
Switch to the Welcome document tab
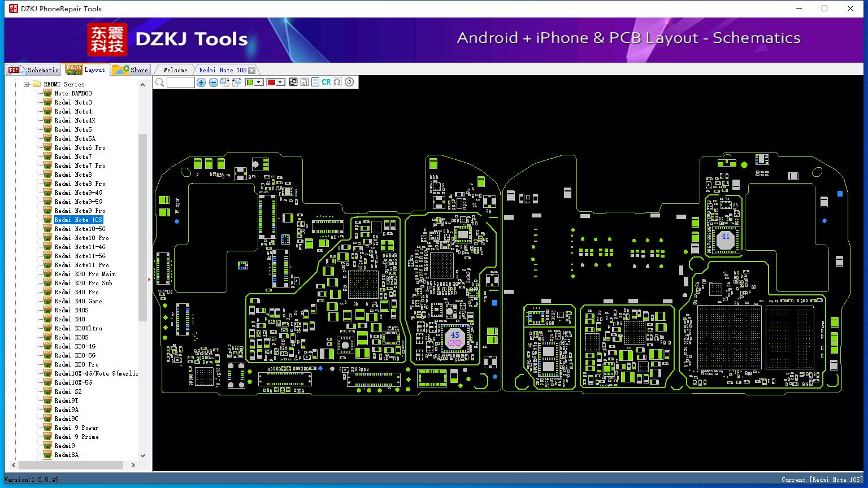tap(175, 70)
